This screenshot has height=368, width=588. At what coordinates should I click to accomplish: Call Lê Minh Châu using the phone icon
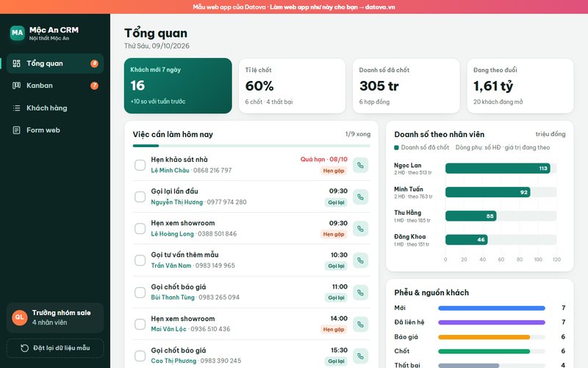[x=360, y=165]
